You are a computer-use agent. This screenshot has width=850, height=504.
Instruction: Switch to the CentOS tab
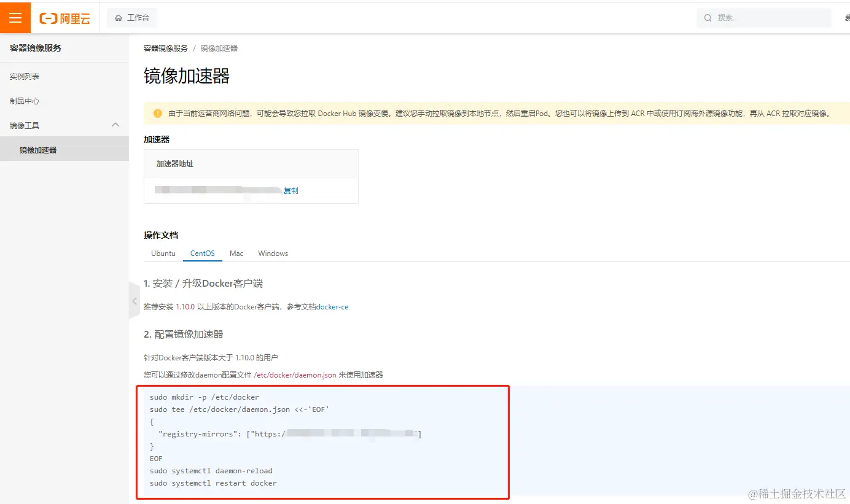[x=203, y=254]
